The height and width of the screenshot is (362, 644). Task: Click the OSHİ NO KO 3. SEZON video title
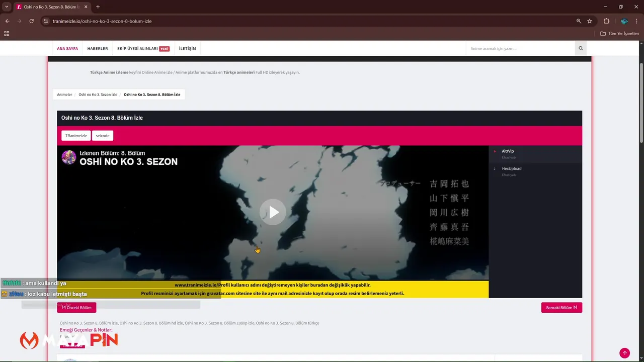click(128, 162)
